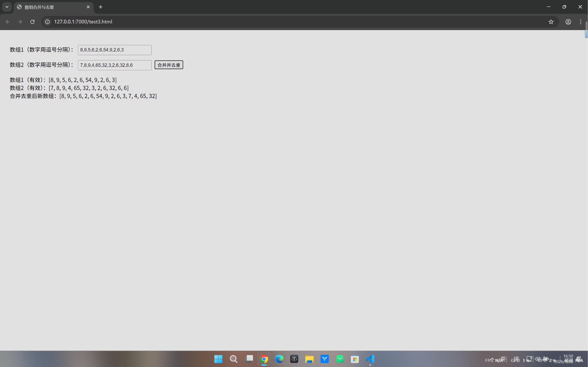Open File Explorer from taskbar
Image resolution: width=588 pixels, height=367 pixels.
click(x=309, y=359)
